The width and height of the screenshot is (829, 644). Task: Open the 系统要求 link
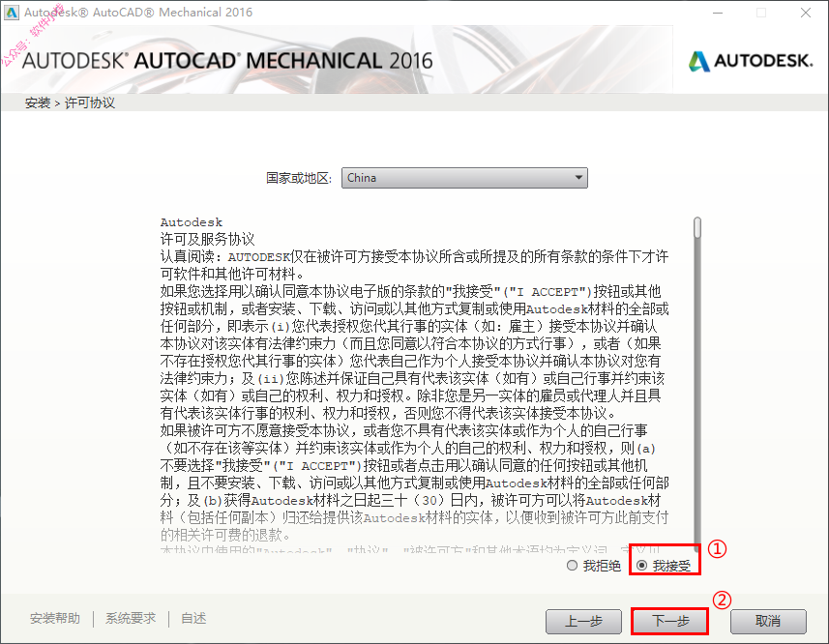[131, 618]
